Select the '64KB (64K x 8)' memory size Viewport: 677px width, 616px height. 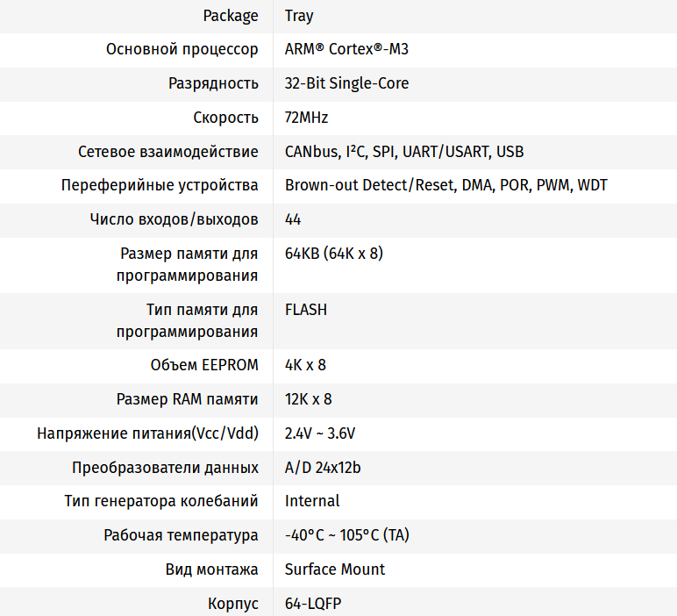pos(334,254)
